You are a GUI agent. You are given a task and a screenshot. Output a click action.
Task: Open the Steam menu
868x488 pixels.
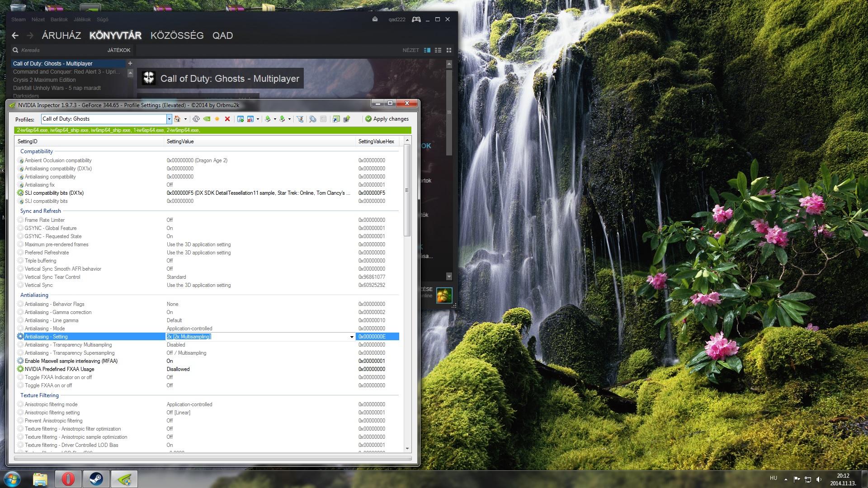click(19, 19)
